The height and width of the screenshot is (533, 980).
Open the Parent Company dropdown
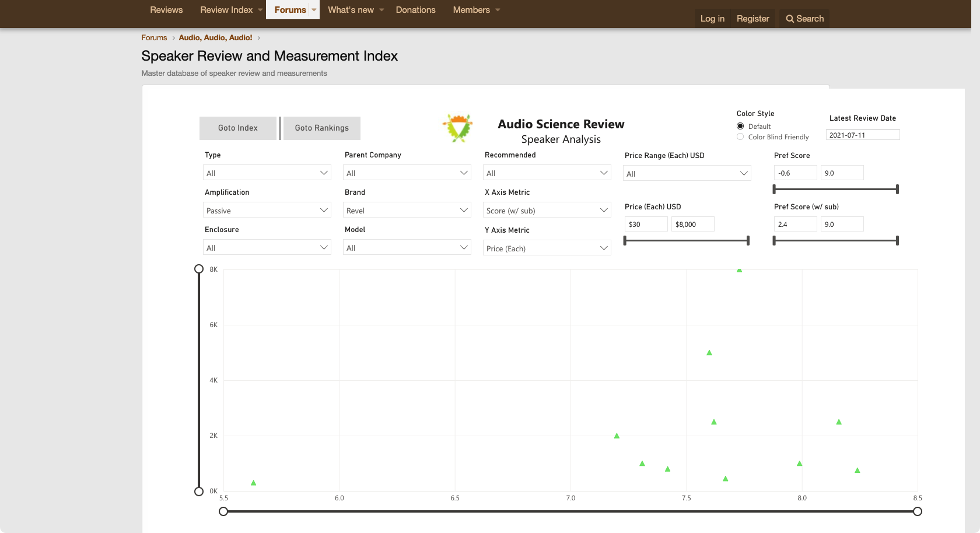(407, 173)
